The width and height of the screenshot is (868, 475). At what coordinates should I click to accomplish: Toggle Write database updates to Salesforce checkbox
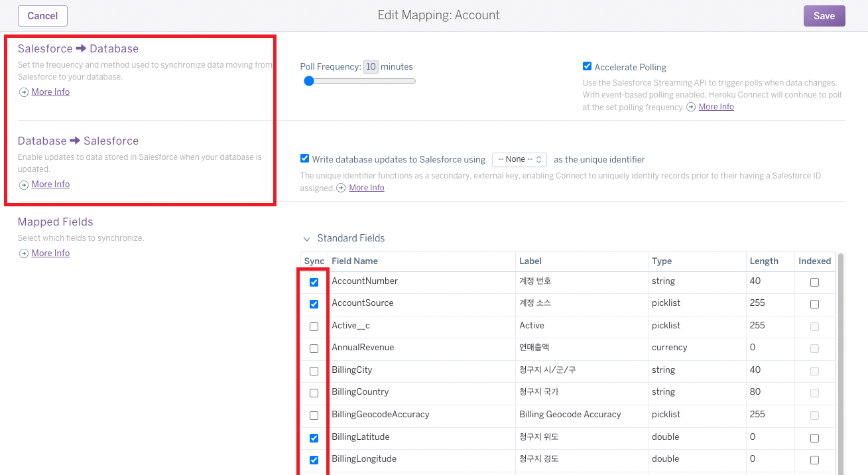[x=304, y=159]
